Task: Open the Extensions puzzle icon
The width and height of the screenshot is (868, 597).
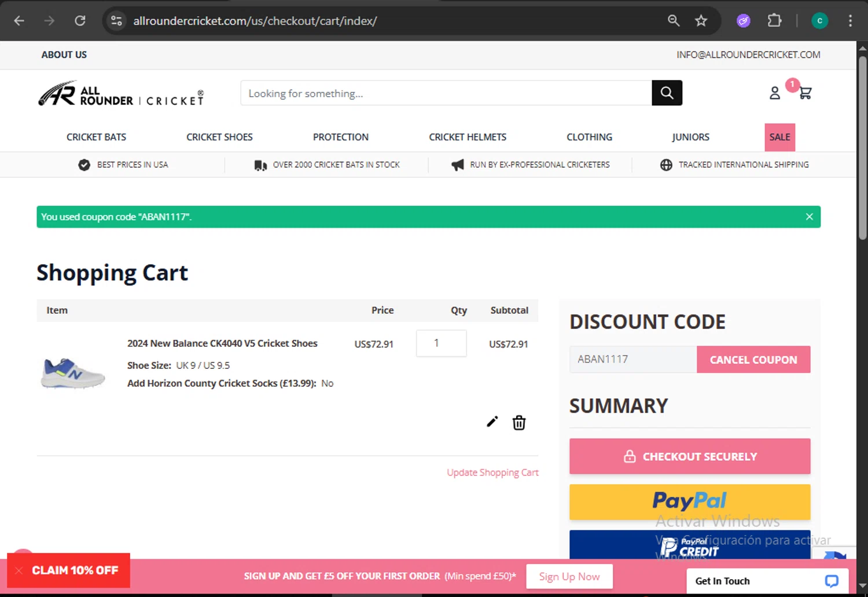Action: [774, 21]
